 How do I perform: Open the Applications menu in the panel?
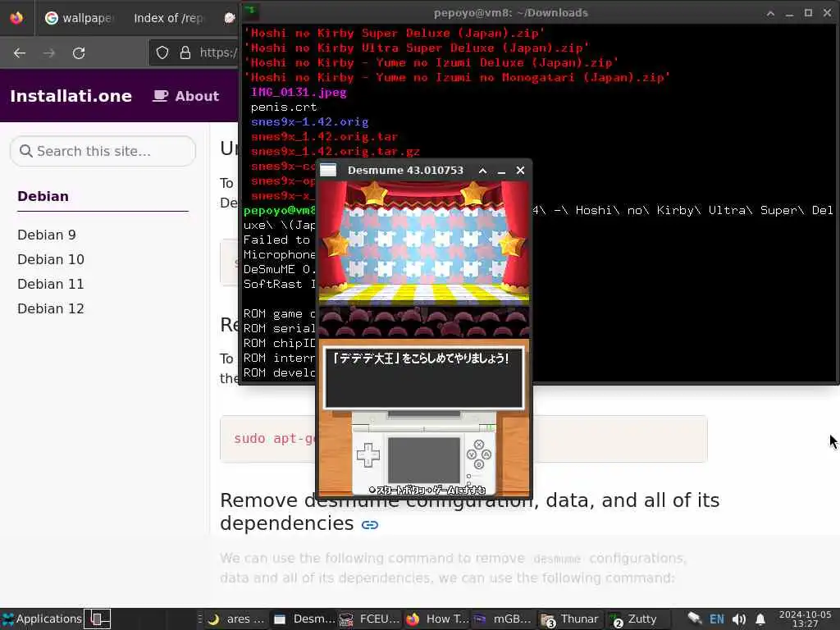pyautogui.click(x=42, y=619)
